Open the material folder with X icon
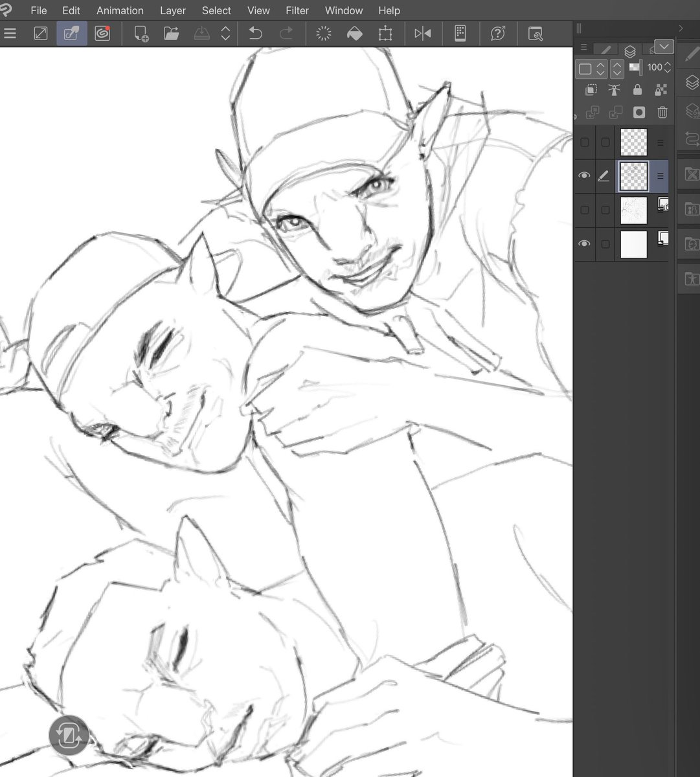This screenshot has width=700, height=777. pyautogui.click(x=692, y=174)
